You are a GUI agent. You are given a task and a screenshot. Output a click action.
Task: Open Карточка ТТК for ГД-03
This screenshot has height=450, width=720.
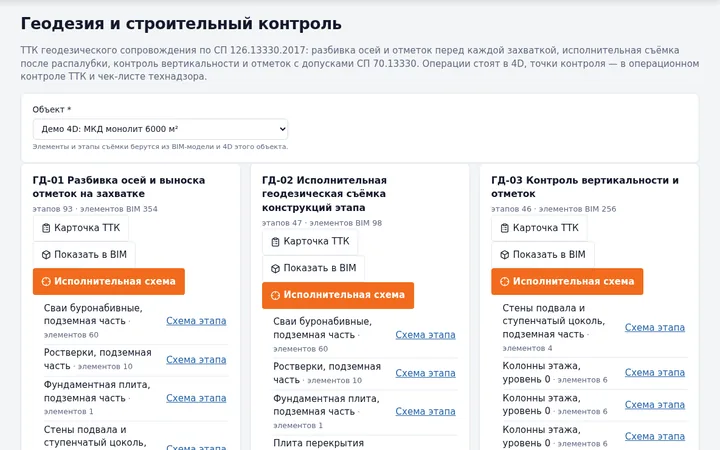(539, 228)
